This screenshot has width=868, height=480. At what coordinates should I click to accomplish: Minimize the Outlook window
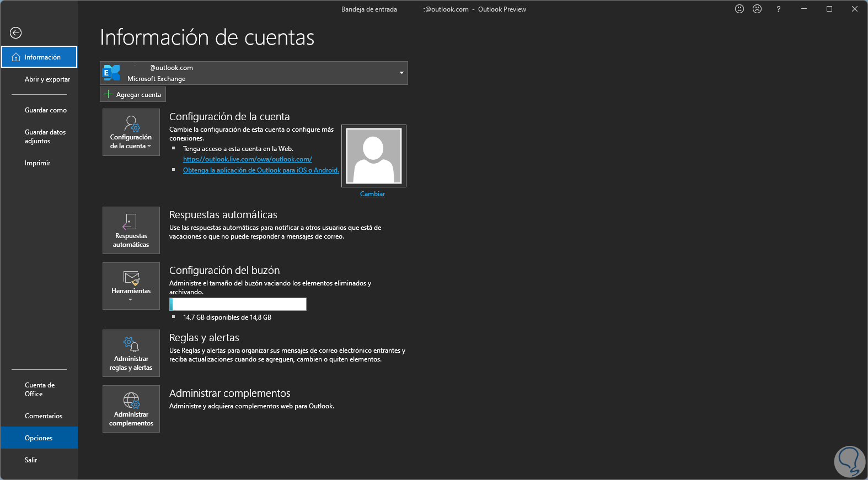click(x=804, y=9)
